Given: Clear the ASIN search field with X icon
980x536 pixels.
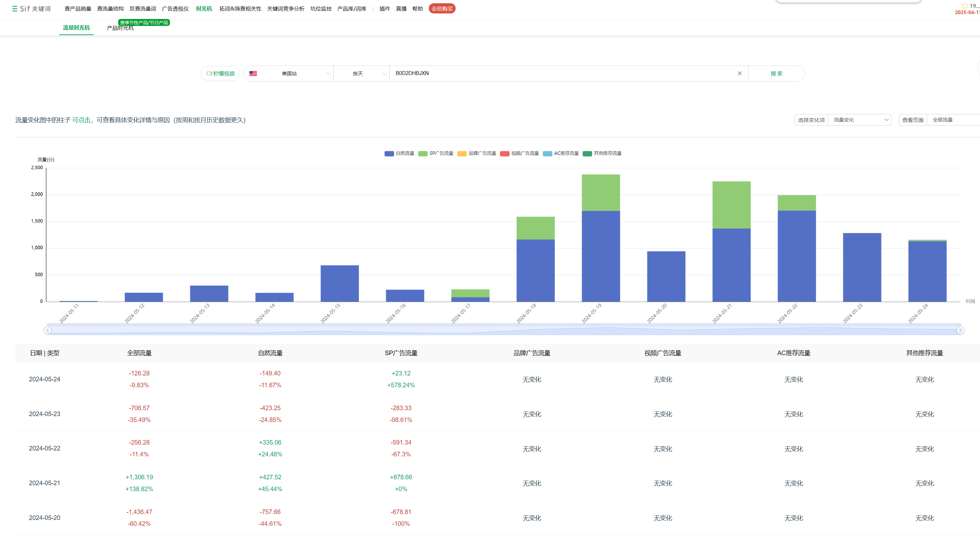Looking at the screenshot, I should pos(739,73).
